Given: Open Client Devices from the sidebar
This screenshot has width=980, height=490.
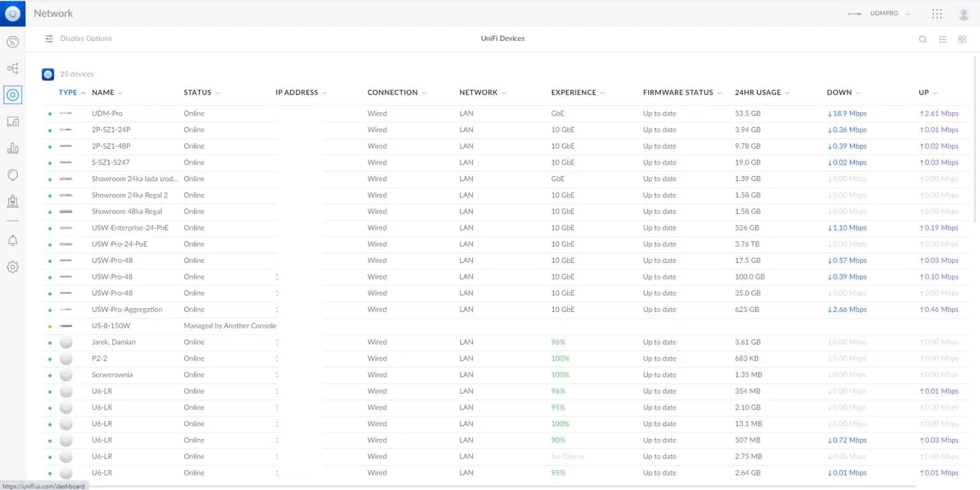Looking at the screenshot, I should (x=12, y=121).
